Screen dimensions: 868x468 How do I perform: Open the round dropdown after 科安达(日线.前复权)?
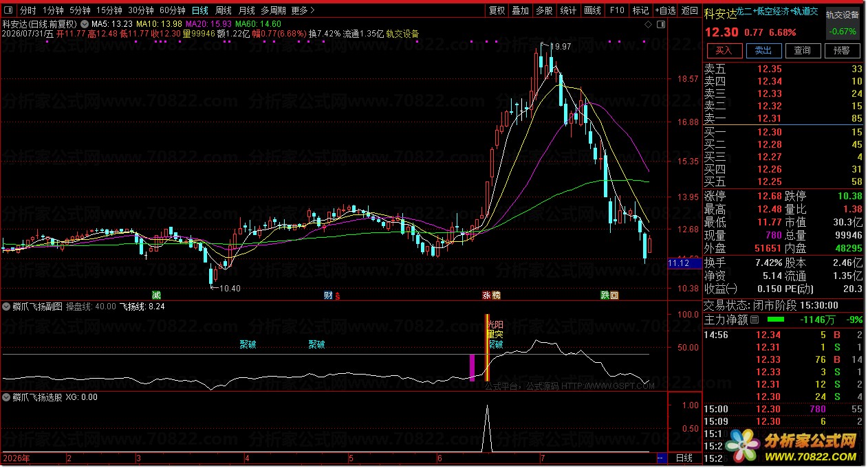84,23
